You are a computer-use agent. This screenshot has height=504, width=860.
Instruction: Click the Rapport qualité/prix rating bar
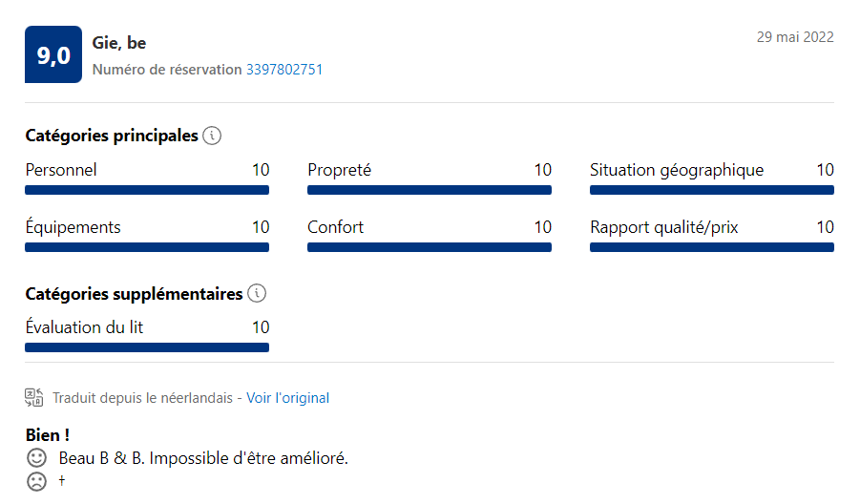(x=712, y=247)
